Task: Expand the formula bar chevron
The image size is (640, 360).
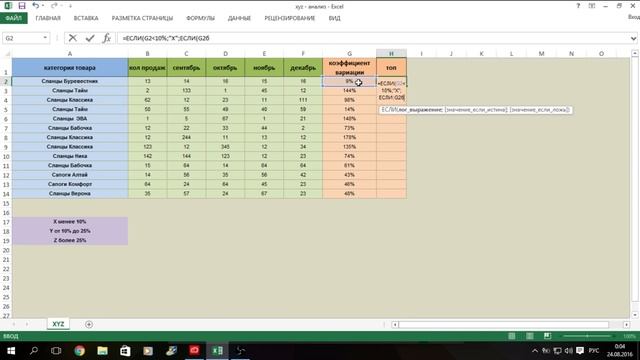Action: [x=633, y=38]
